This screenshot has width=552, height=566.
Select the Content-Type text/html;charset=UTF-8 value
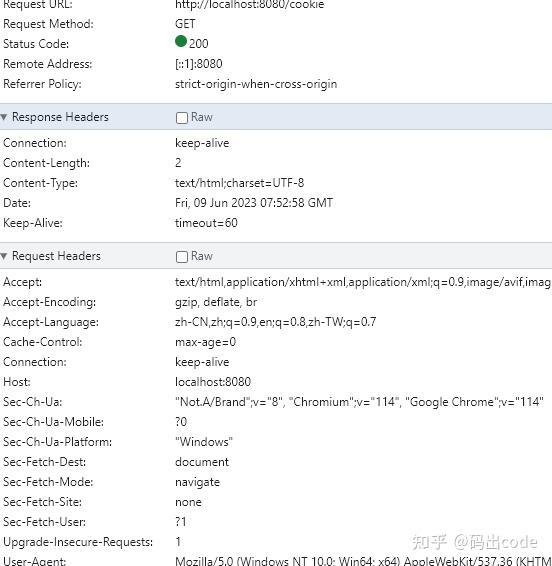pyautogui.click(x=239, y=183)
